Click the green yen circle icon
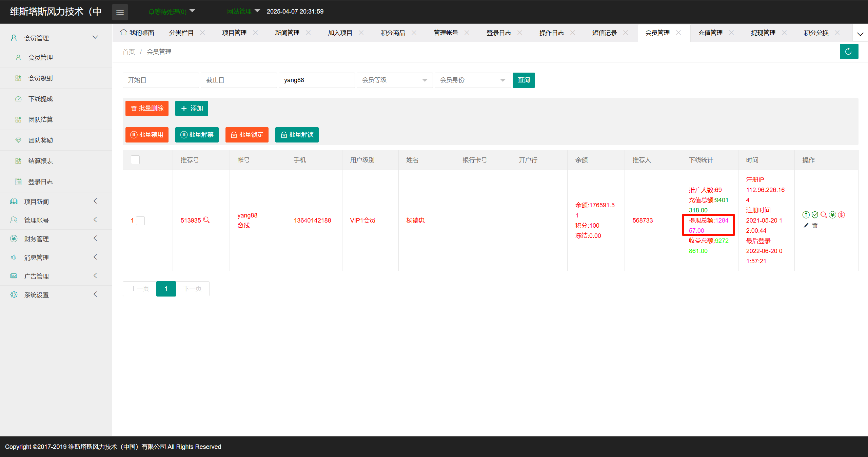Image resolution: width=868 pixels, height=457 pixels. 832,215
